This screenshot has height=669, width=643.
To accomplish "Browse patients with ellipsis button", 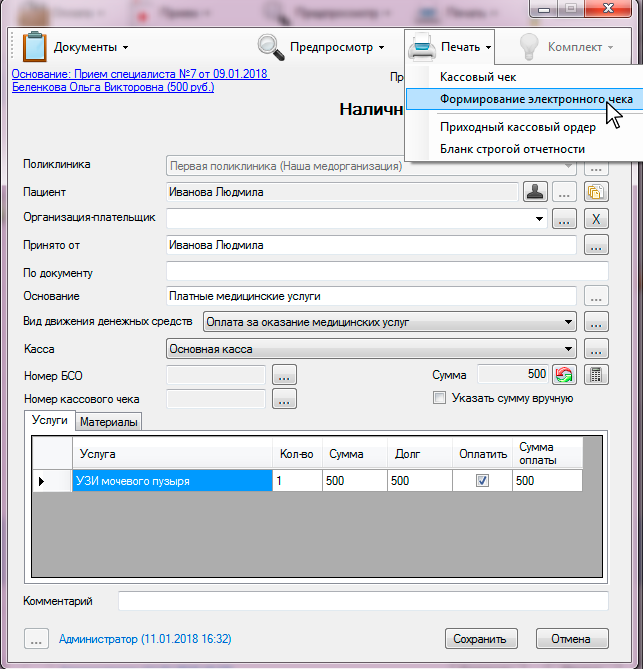I will coord(564,192).
